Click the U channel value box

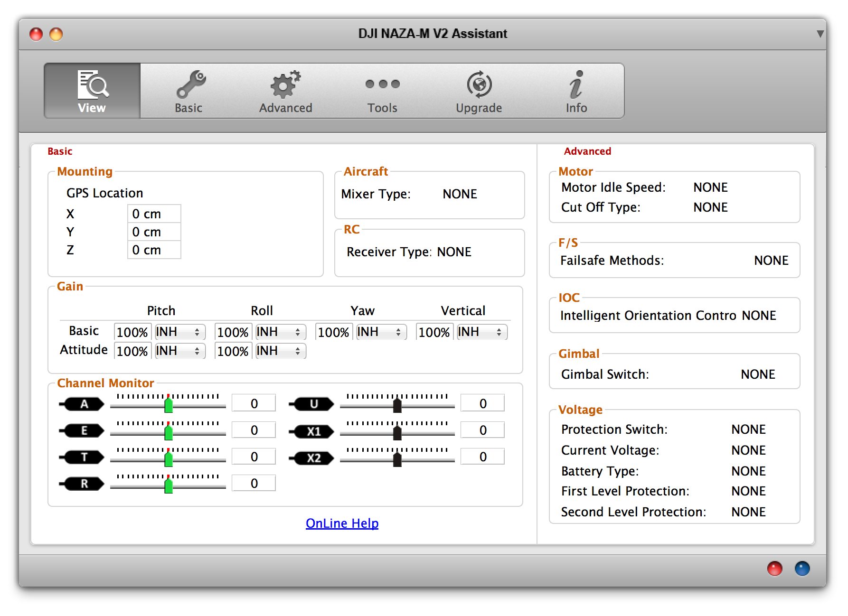click(x=482, y=403)
